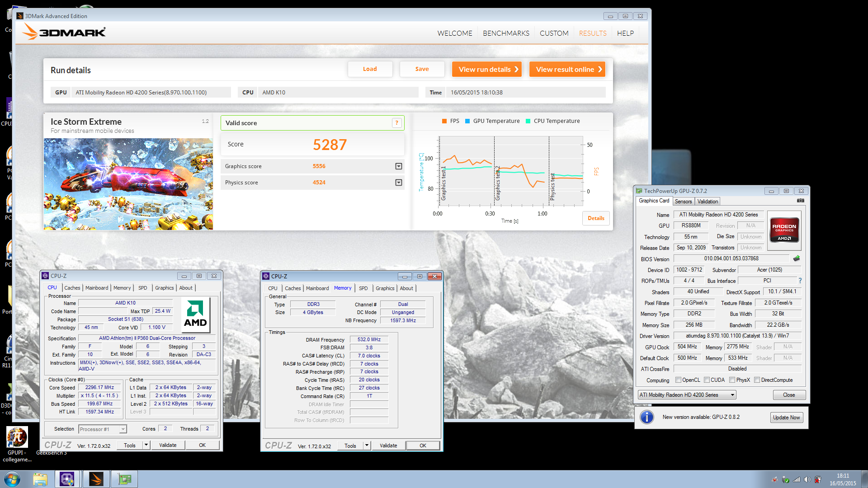The image size is (868, 488).
Task: Click View result online button
Action: point(567,69)
